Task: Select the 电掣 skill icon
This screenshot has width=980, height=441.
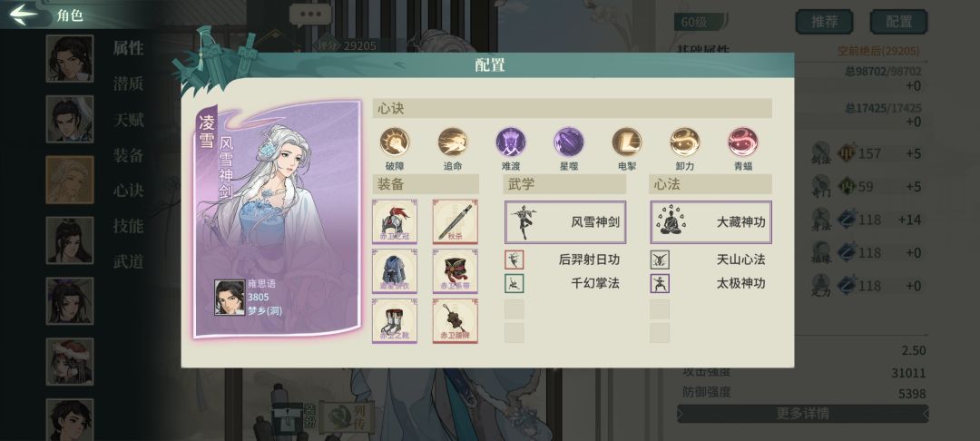Action: click(x=627, y=142)
